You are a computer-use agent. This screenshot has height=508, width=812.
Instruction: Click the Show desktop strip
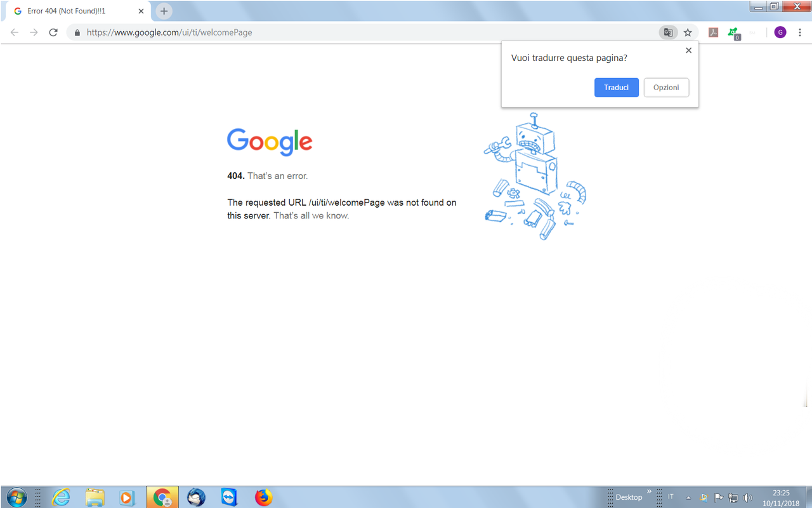tap(808, 497)
